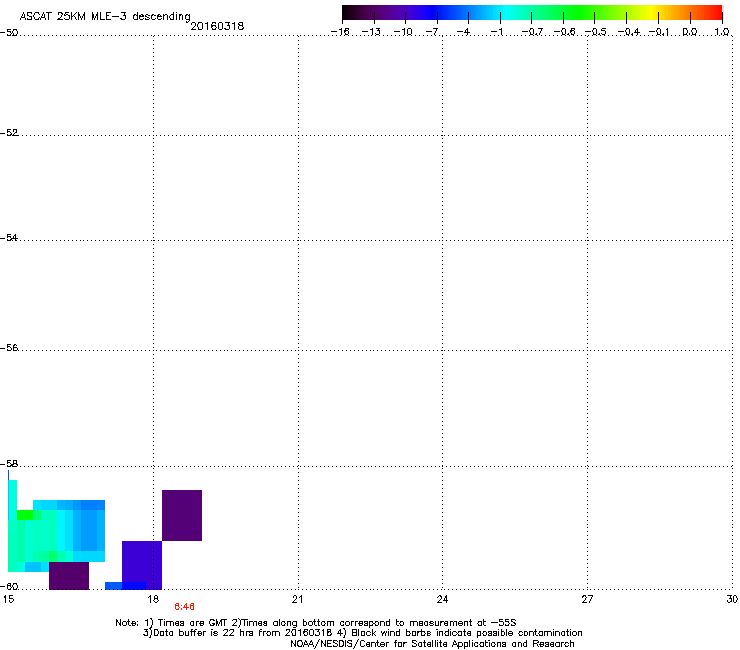
Task: Click the latitude axis label -54
Action: (9, 238)
